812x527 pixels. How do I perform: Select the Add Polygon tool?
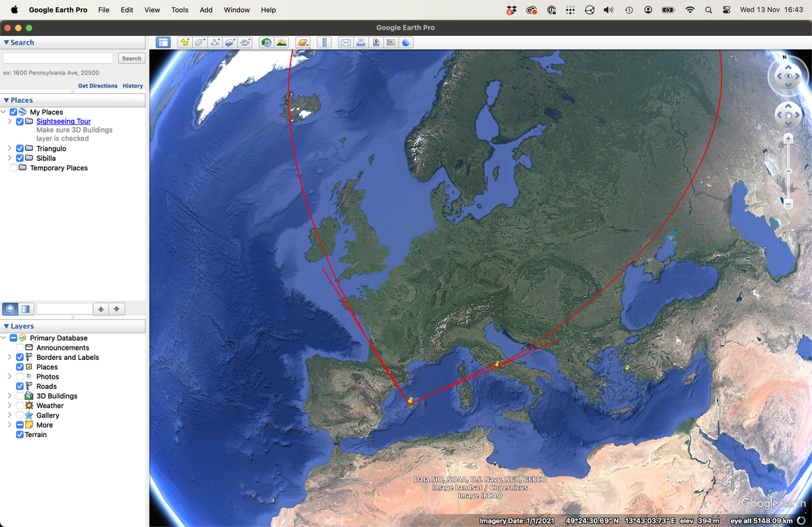tap(200, 43)
